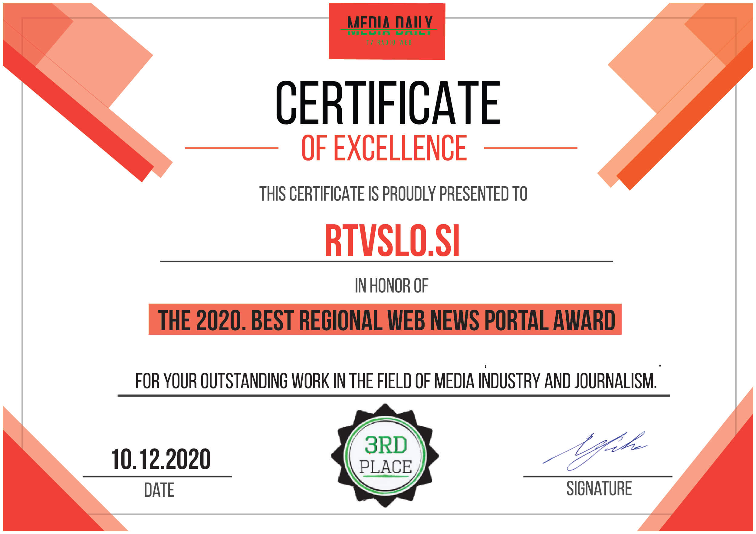The width and height of the screenshot is (756, 534).
Task: Click the "For your outstanding work" sentence
Action: (x=396, y=381)
